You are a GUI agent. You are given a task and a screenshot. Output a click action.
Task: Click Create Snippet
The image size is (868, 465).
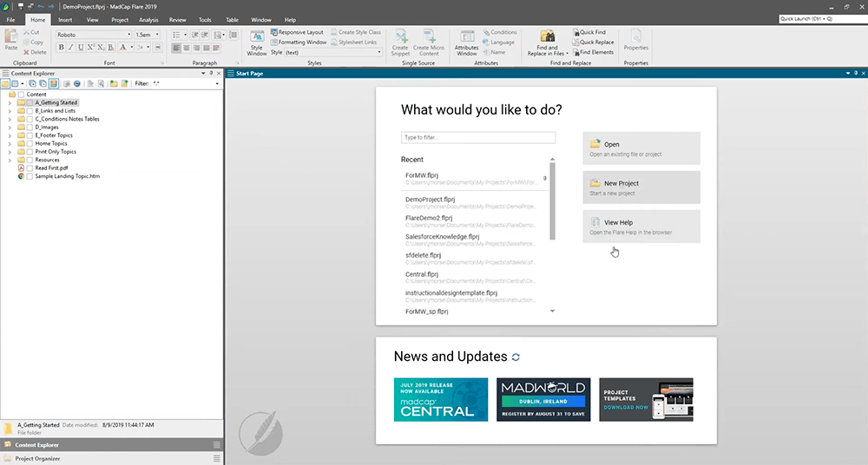[x=400, y=43]
